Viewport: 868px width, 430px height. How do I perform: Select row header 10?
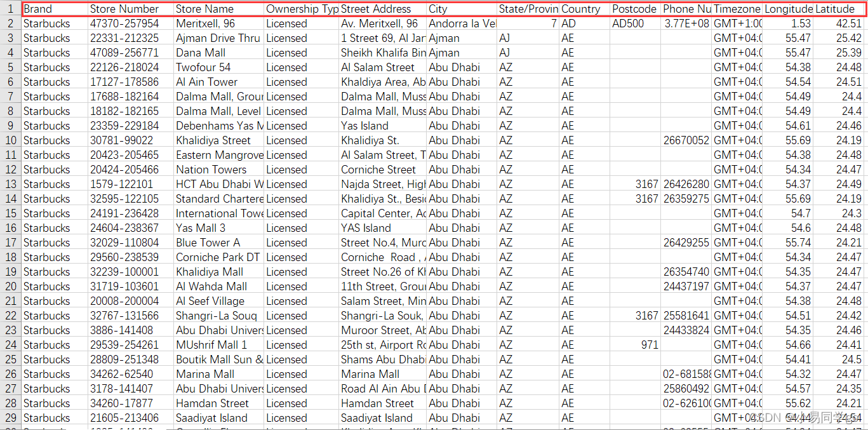(11, 140)
